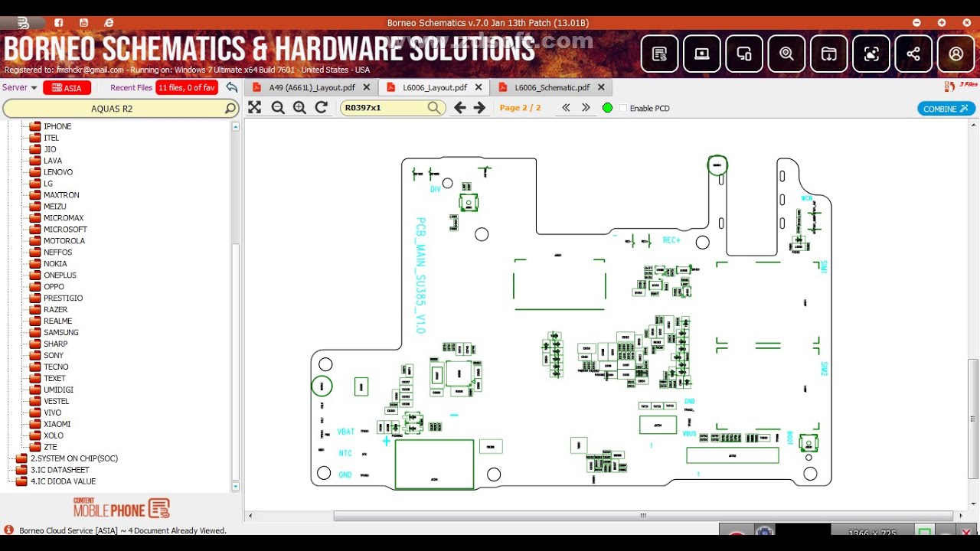The width and height of the screenshot is (980, 551).
Task: Click the Content Mobile Phone logo
Action: coord(121,508)
